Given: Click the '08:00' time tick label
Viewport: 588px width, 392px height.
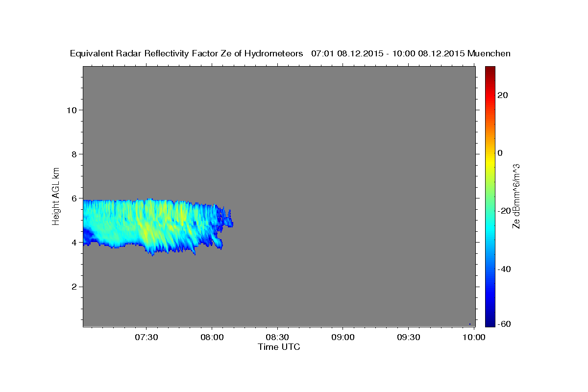Looking at the screenshot, I should tap(212, 337).
